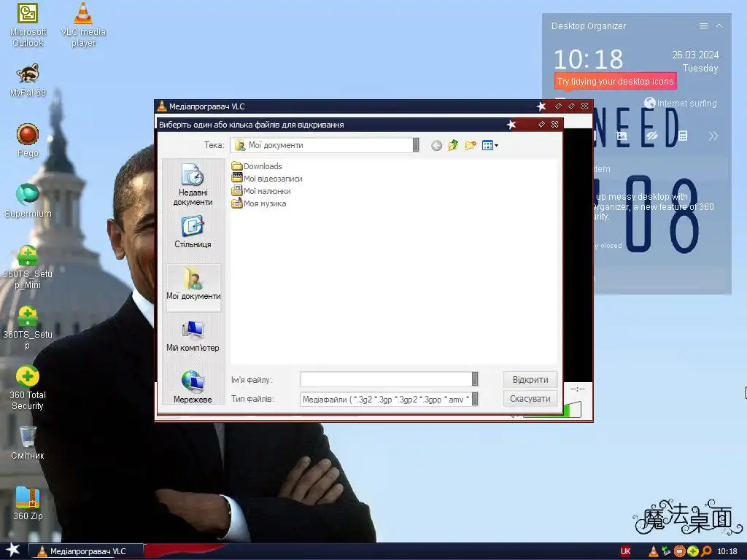Screen dimensions: 747x560
Task: Open Desktop Organizer hamburger menu
Action: [703, 26]
